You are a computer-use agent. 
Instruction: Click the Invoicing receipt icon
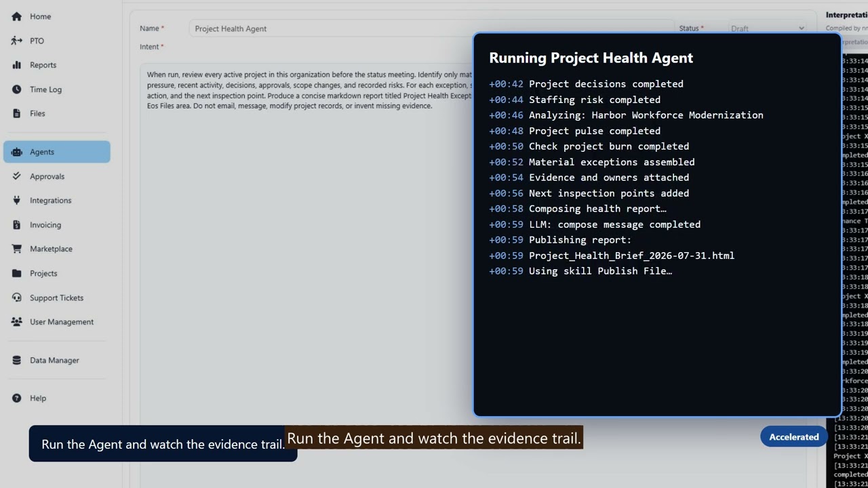tap(16, 225)
